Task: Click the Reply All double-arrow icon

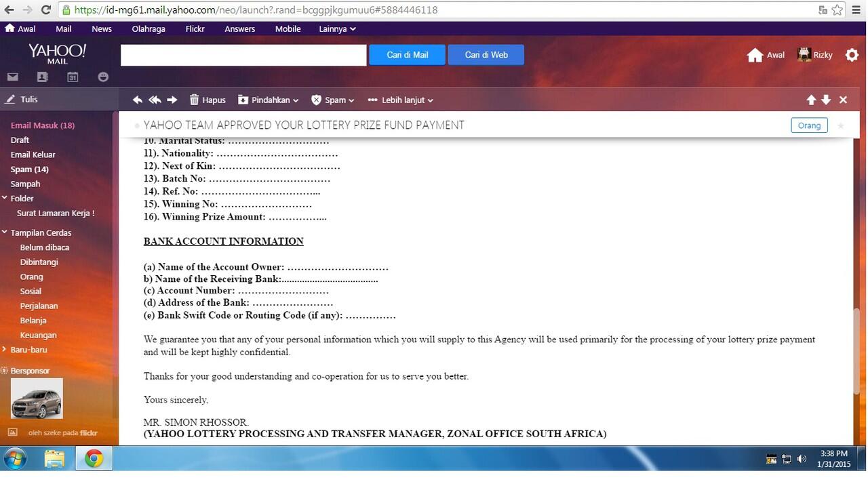Action: pos(155,100)
